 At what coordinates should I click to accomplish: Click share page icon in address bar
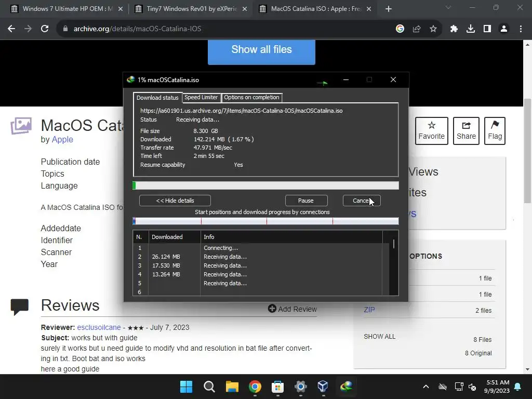click(x=417, y=29)
